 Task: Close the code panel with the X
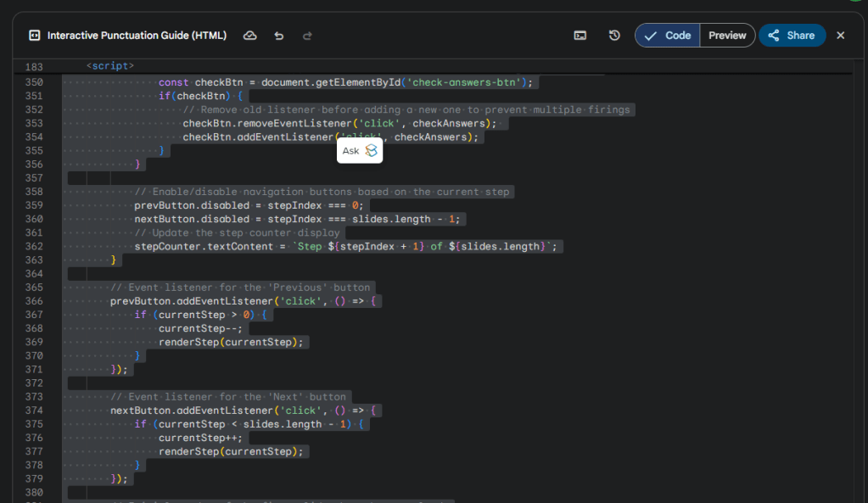[x=841, y=36]
